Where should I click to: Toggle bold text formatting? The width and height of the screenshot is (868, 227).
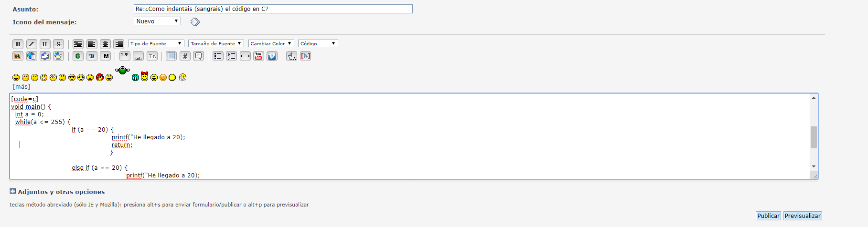[18, 44]
